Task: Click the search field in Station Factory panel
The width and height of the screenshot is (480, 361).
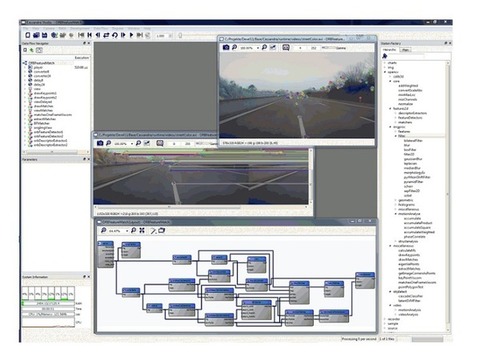Action: (406, 56)
